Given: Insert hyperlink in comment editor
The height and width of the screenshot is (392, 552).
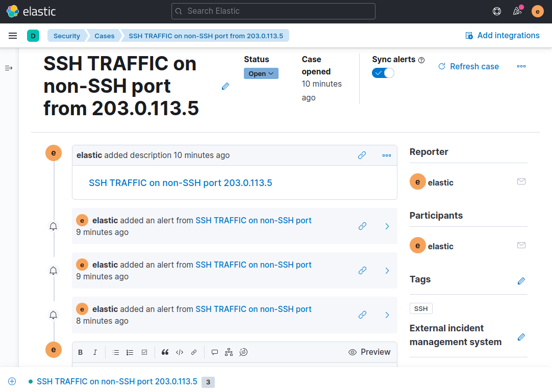Looking at the screenshot, I should point(194,352).
